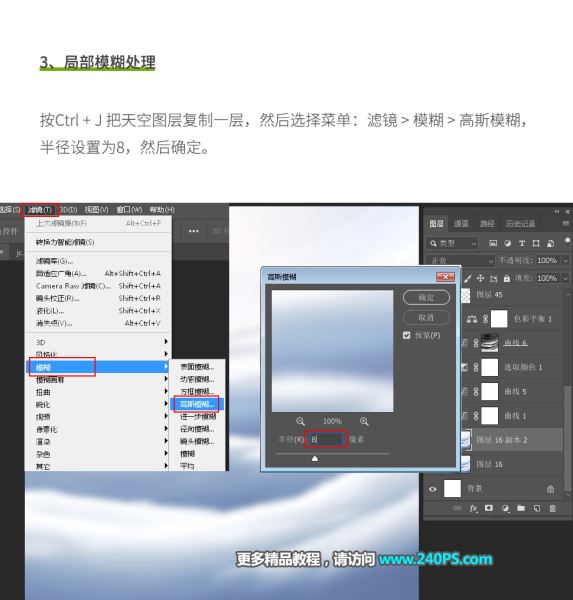Select 模糊 item in filter menu
573x600 pixels.
pos(98,367)
